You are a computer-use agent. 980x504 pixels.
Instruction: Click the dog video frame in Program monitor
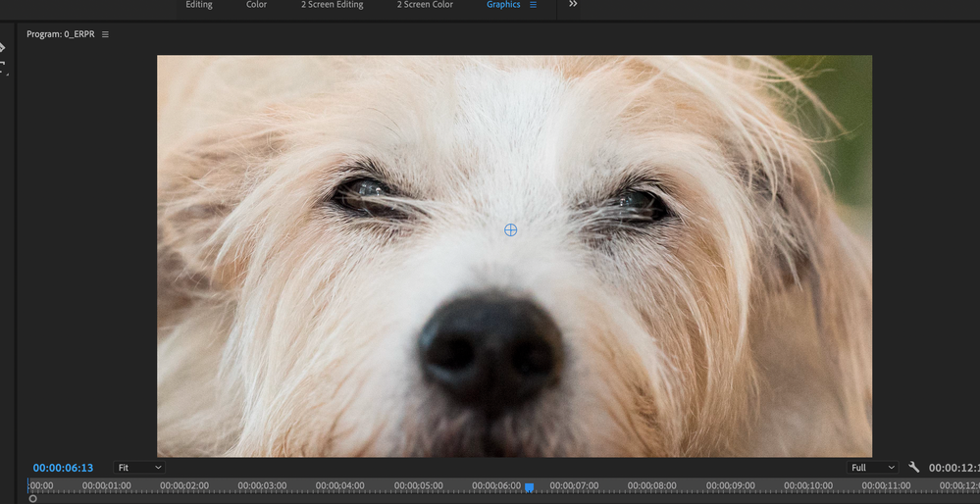click(514, 256)
